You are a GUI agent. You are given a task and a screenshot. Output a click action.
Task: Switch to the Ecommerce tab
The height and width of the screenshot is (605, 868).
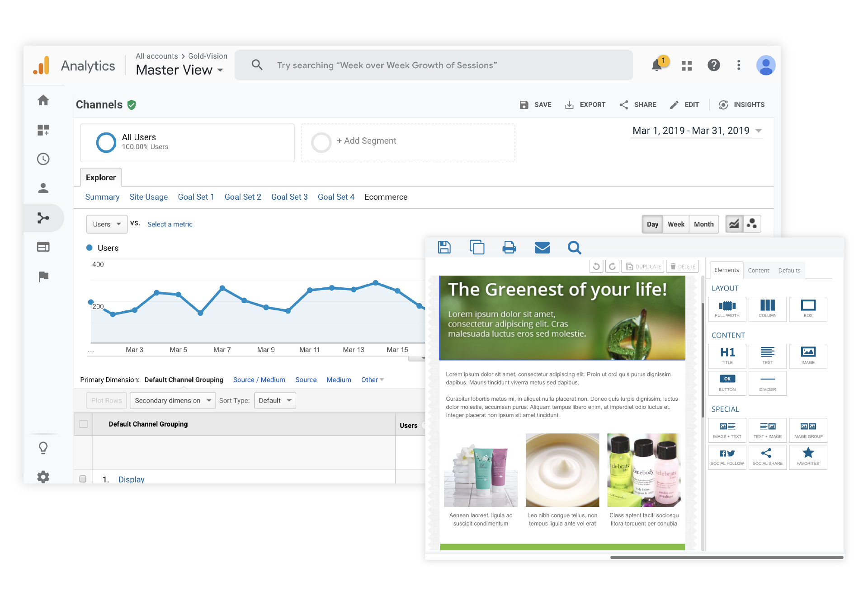(386, 197)
